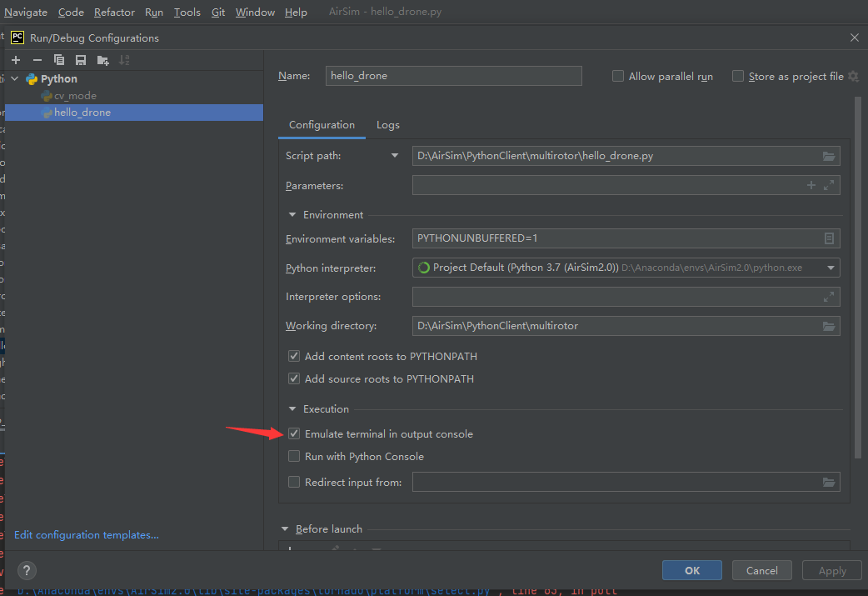Confirm with the OK button
The width and height of the screenshot is (868, 596).
coord(692,570)
